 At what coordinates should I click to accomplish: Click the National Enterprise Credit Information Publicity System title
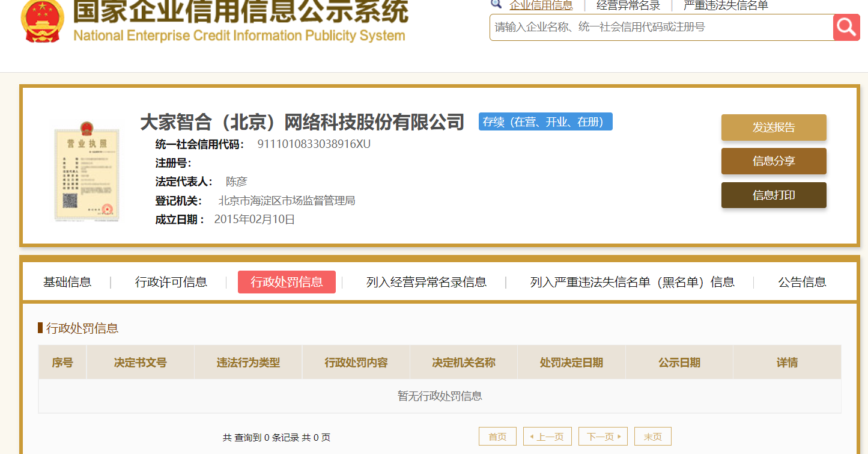click(x=239, y=35)
